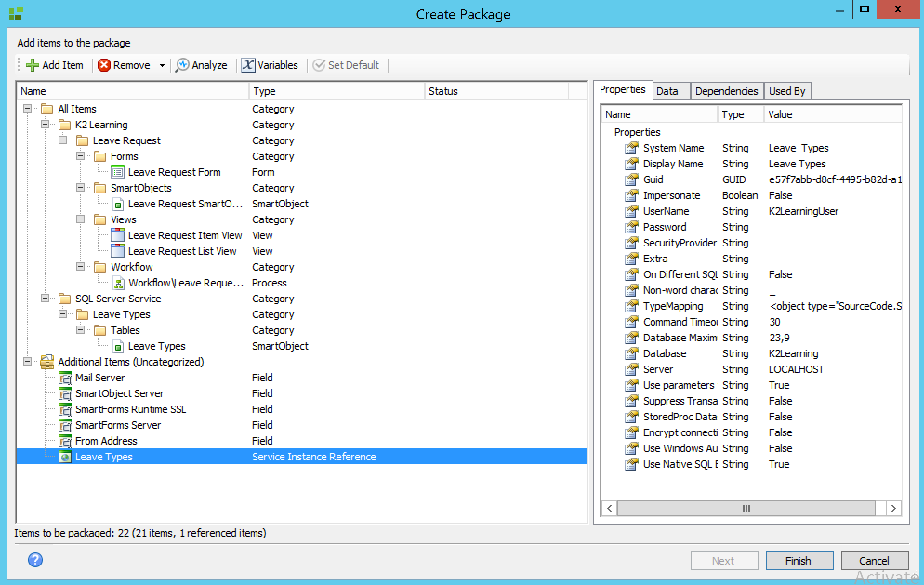Click the form icon beside Leave Request Form
The image size is (924, 585).
point(117,172)
